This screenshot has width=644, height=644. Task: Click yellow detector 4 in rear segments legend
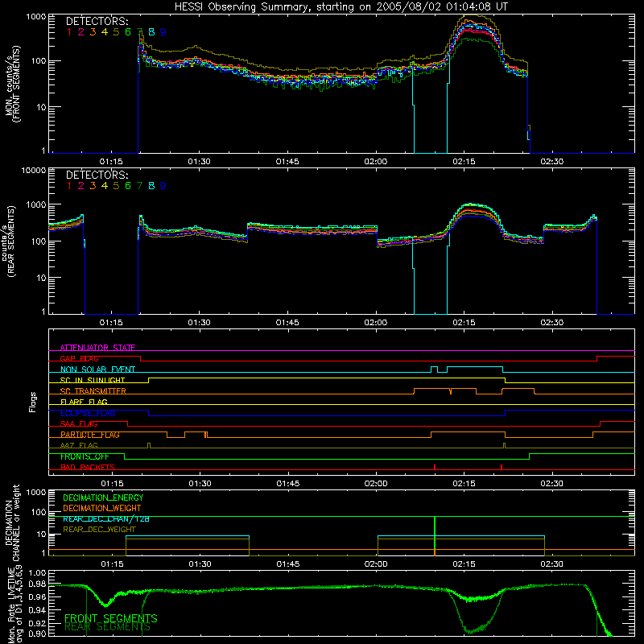tap(105, 186)
